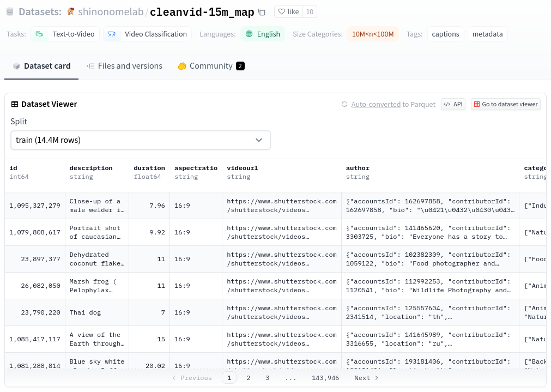Jump to last page 143,946

pos(325,378)
